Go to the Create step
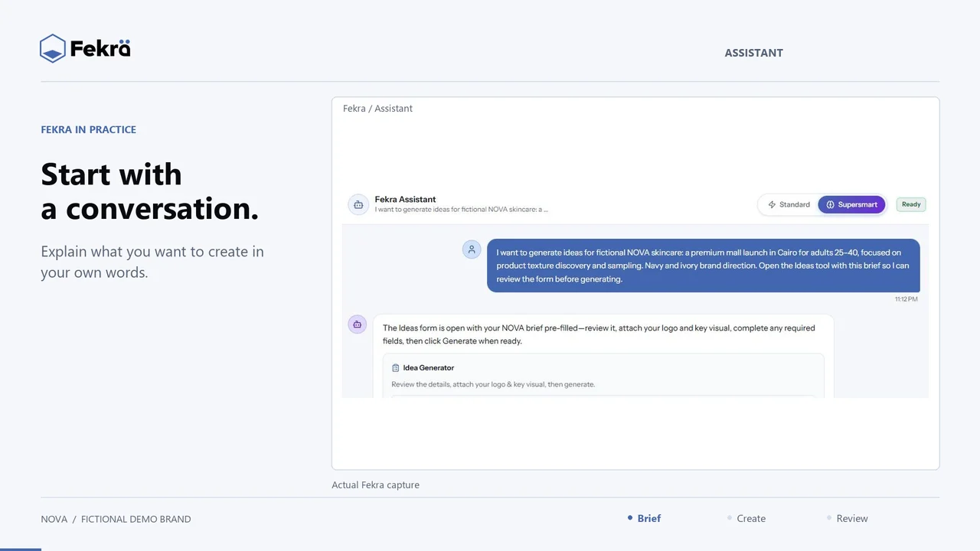The width and height of the screenshot is (980, 551). pyautogui.click(x=751, y=518)
